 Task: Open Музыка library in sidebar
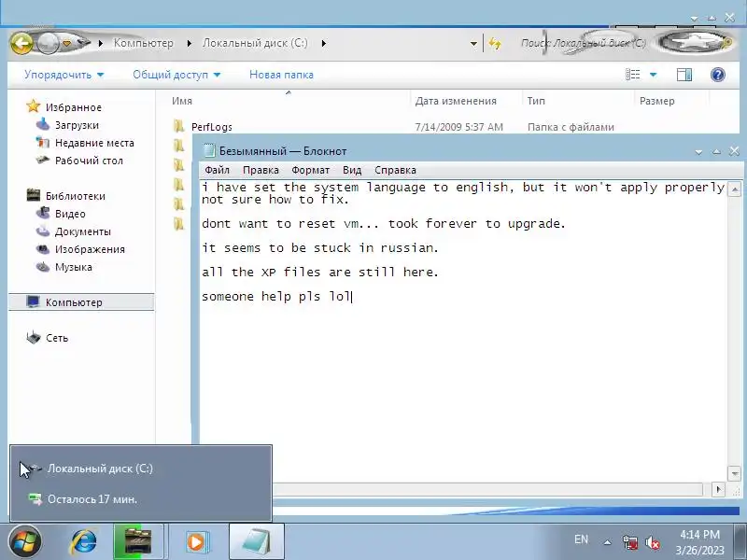(74, 267)
